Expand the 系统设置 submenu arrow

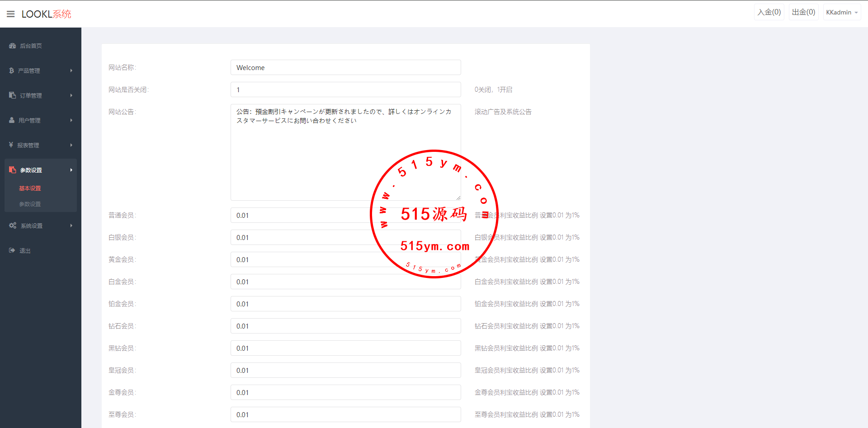[x=71, y=226]
